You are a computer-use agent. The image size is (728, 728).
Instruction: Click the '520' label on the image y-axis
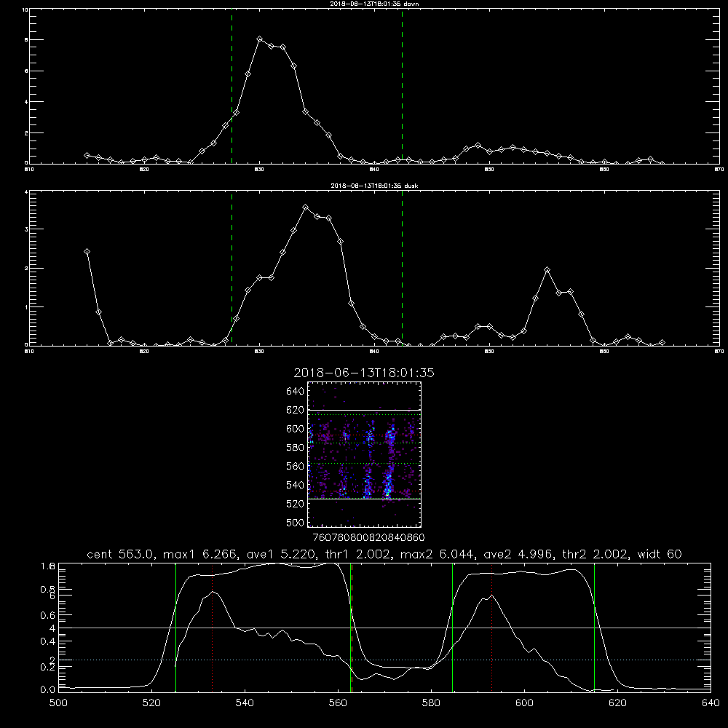(x=296, y=504)
